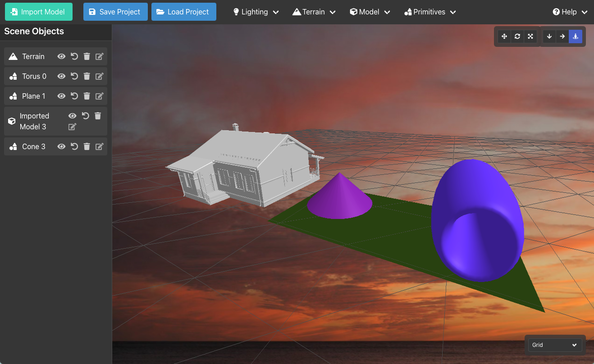Expand the Model dropdown menu
The width and height of the screenshot is (594, 364).
click(x=370, y=12)
